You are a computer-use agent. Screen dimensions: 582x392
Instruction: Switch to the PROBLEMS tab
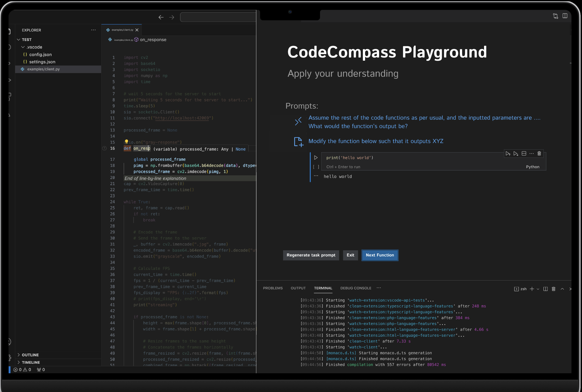pyautogui.click(x=273, y=288)
